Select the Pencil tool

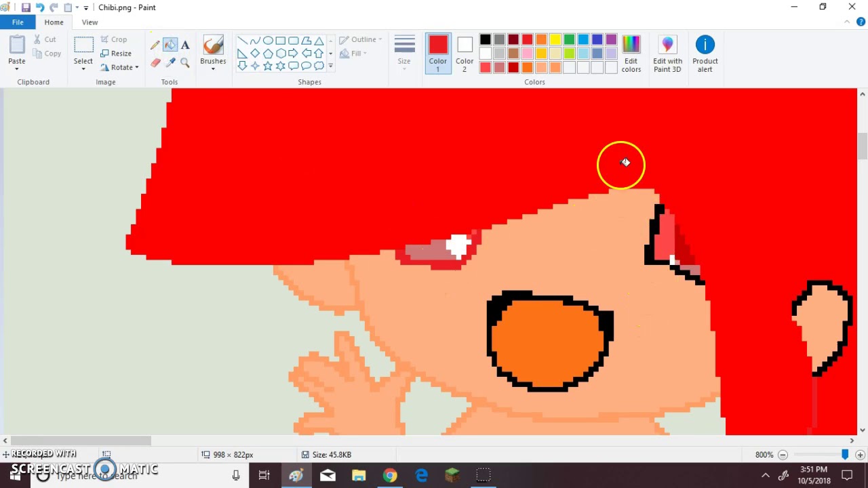155,45
